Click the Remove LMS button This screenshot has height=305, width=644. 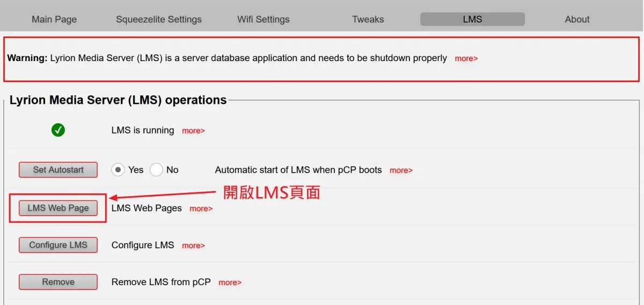(x=58, y=282)
